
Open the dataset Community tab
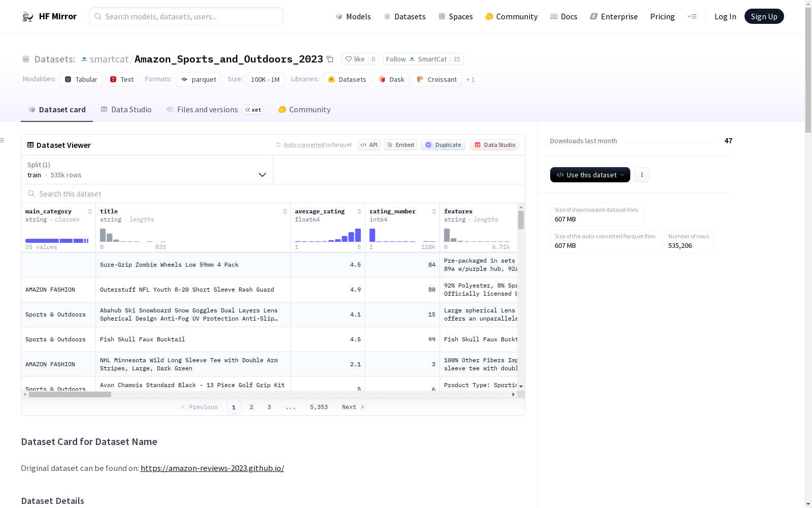coord(304,110)
